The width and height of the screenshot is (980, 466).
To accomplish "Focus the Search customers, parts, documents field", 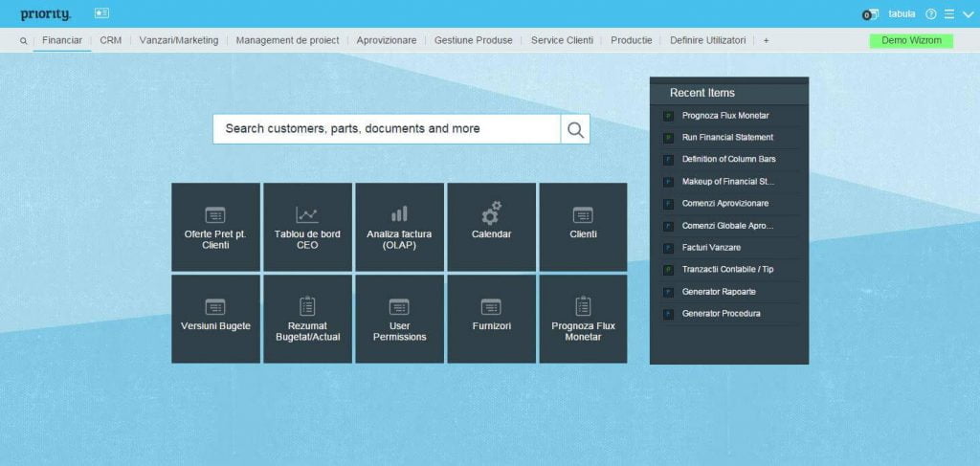I will coord(387,128).
